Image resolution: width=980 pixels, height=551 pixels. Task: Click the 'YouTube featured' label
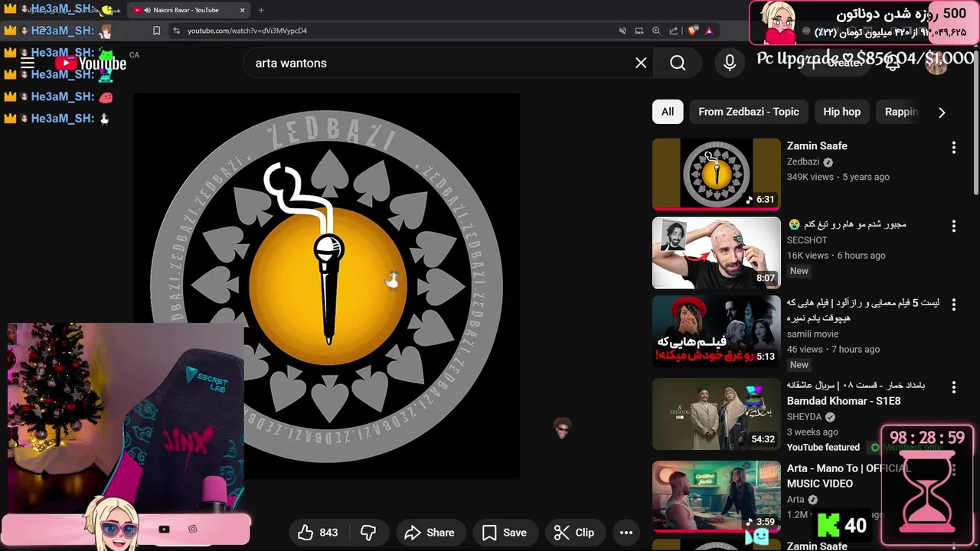[x=823, y=447]
